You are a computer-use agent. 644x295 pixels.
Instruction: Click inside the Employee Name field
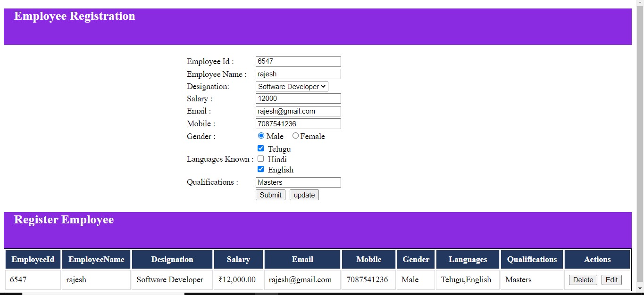298,74
